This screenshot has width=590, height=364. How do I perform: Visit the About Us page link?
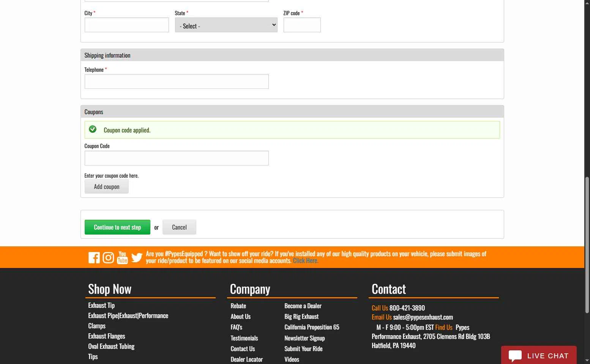pyautogui.click(x=241, y=317)
